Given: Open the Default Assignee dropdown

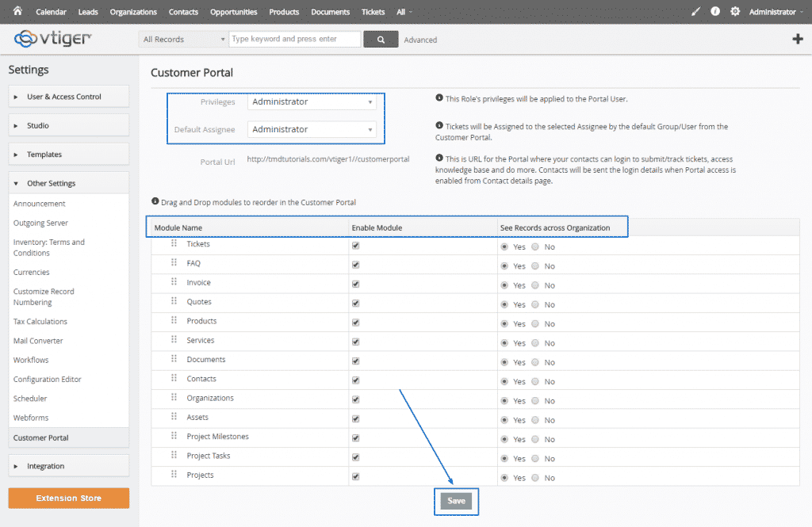Looking at the screenshot, I should (x=314, y=128).
